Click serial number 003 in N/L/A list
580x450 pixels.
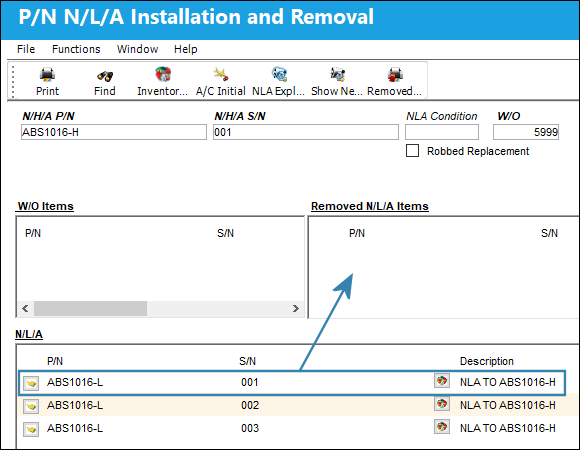click(250, 428)
